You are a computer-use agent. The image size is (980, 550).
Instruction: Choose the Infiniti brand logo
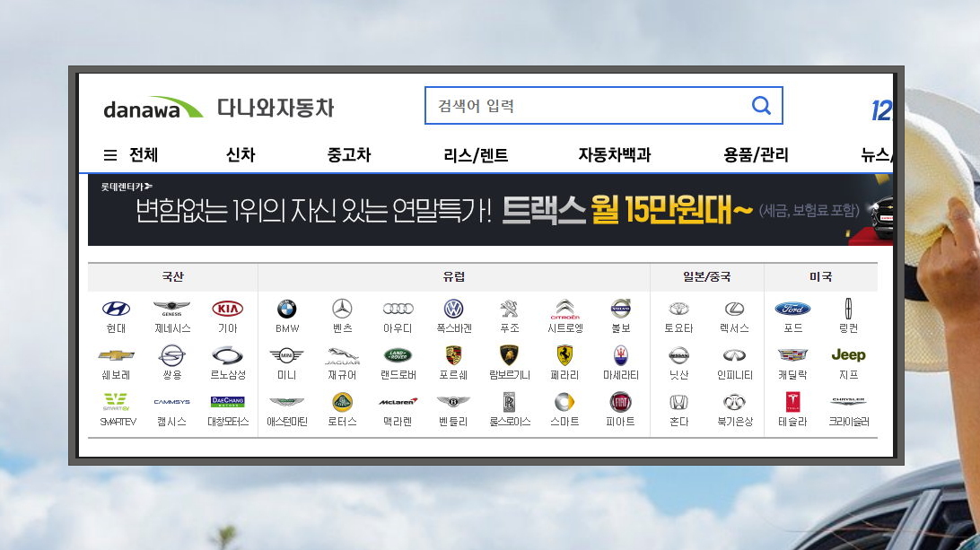coord(734,355)
